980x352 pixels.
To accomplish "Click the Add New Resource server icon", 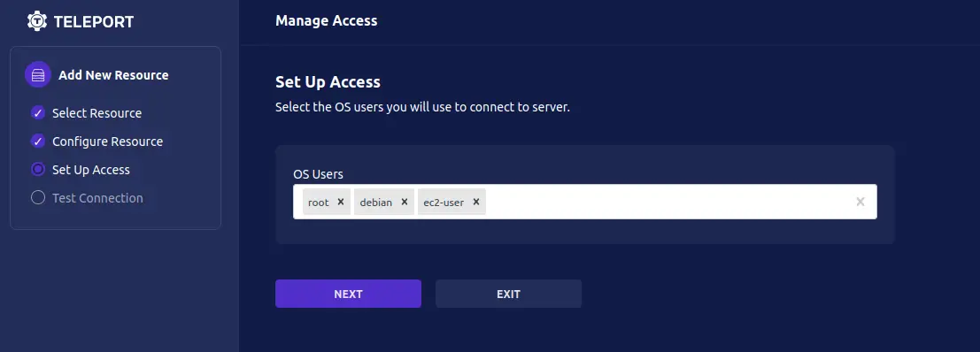I will 38,75.
